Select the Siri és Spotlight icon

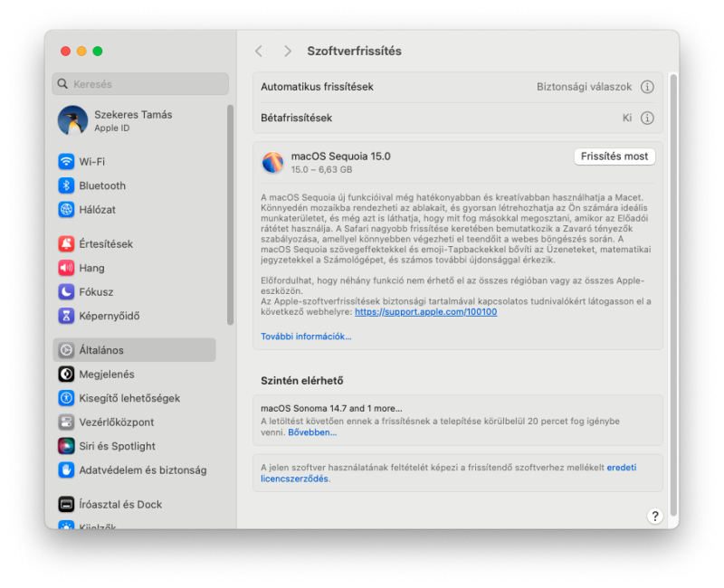coord(66,446)
